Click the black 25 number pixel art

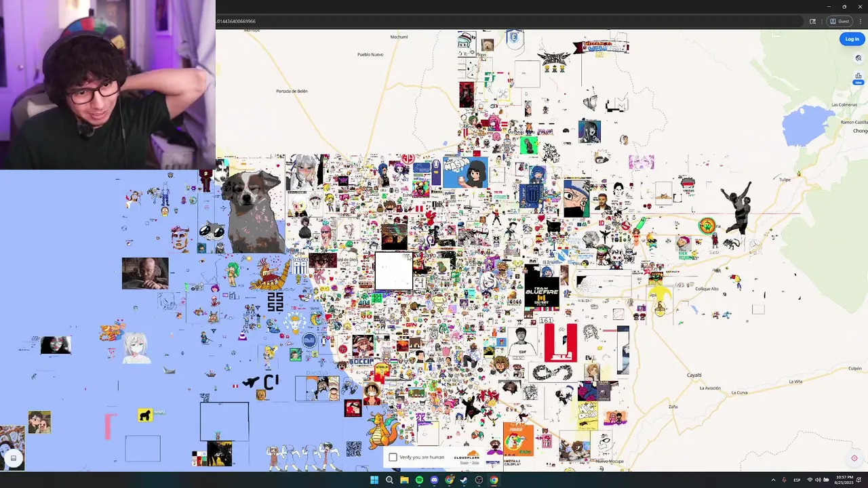pos(275,302)
